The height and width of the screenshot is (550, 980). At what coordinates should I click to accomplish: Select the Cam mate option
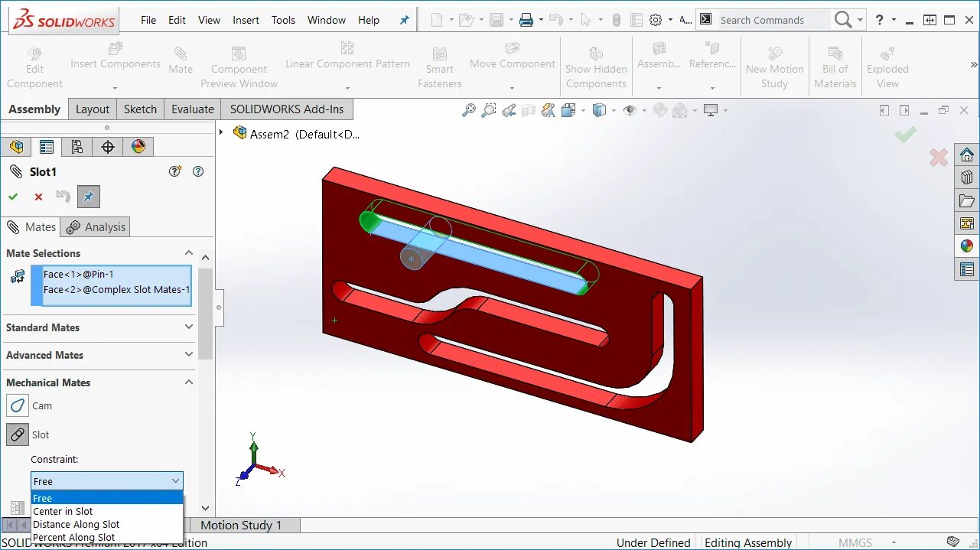tap(17, 405)
